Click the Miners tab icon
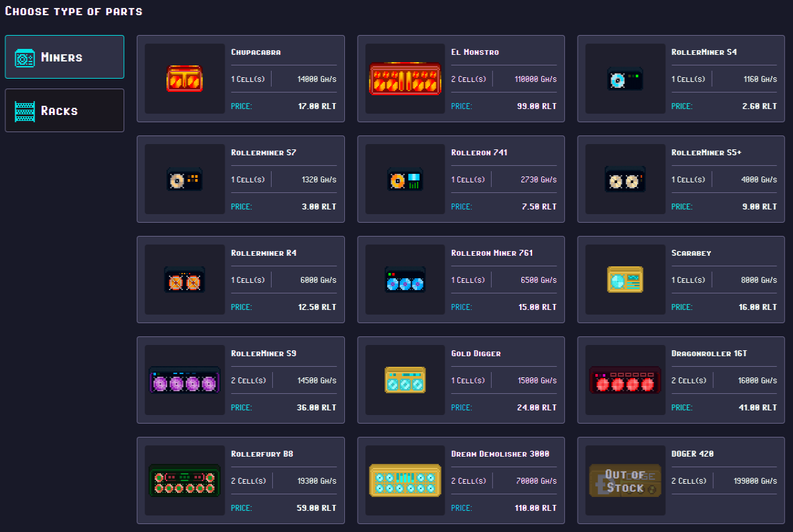The height and width of the screenshot is (532, 793). pyautogui.click(x=25, y=58)
